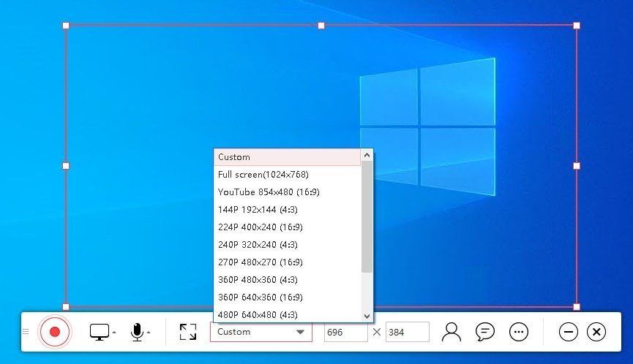Choose 240P 320x240 (4:3) preset
The height and width of the screenshot is (364, 633).
(287, 245)
